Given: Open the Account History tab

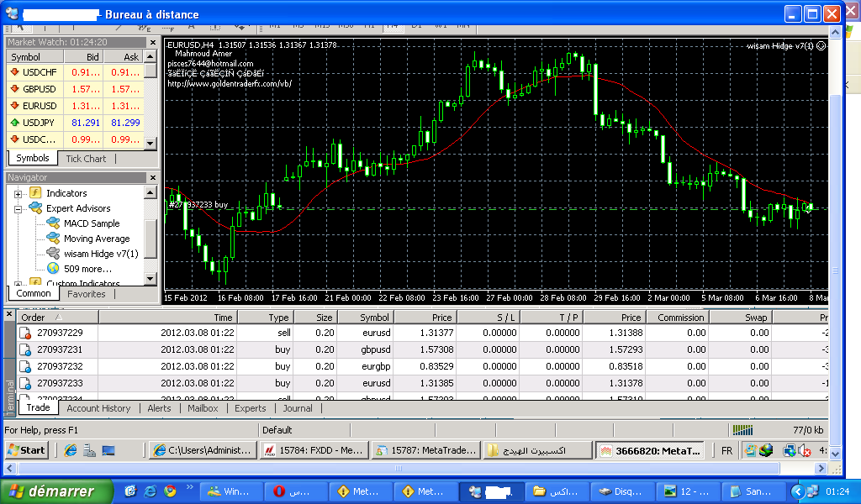Looking at the screenshot, I should coord(99,408).
